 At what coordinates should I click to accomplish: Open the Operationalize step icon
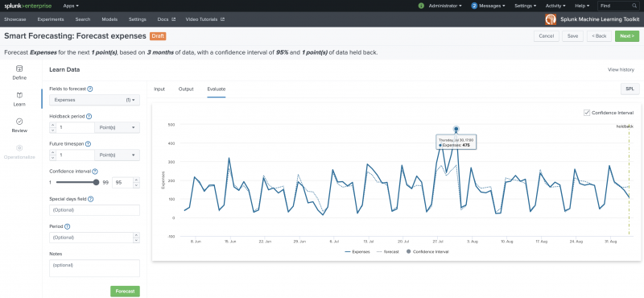[x=19, y=148]
